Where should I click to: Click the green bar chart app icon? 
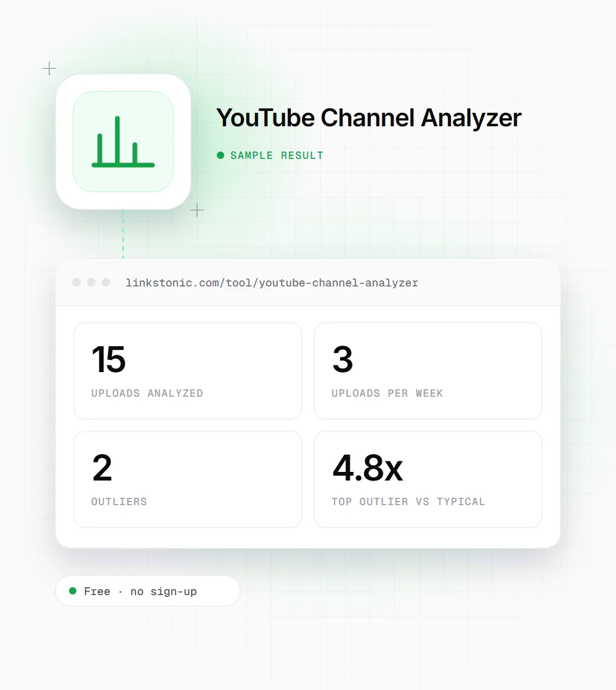click(x=123, y=142)
